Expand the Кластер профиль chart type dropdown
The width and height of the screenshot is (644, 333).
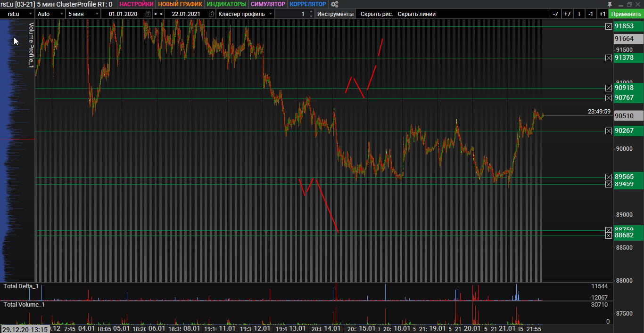point(271,14)
